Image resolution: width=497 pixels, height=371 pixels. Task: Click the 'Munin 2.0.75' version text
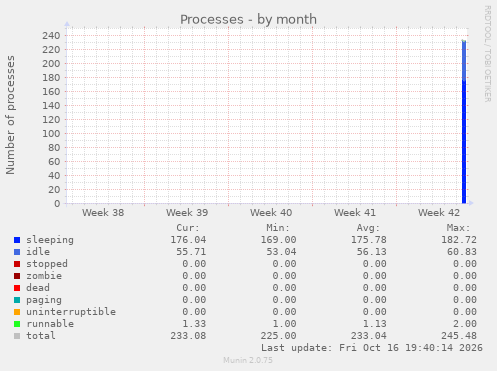point(248,360)
